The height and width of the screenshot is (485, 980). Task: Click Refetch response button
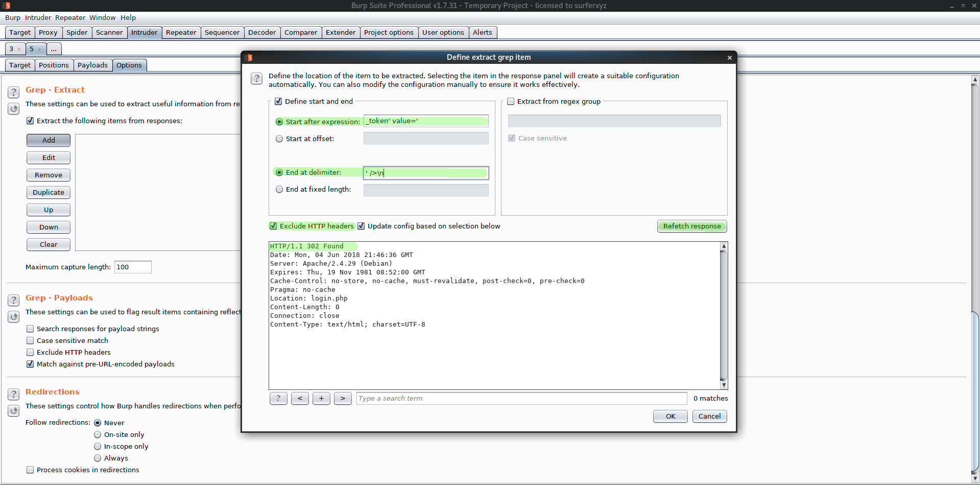click(x=692, y=226)
